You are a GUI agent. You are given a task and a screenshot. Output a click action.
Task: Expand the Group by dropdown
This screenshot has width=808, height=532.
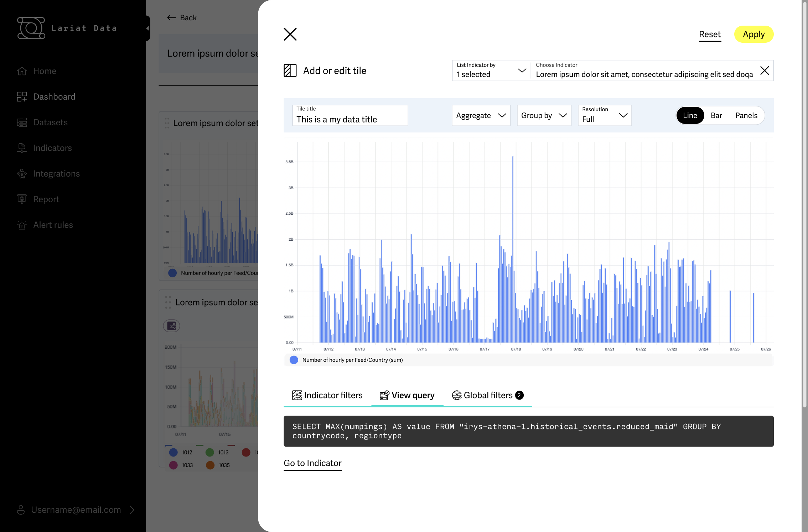(x=544, y=115)
